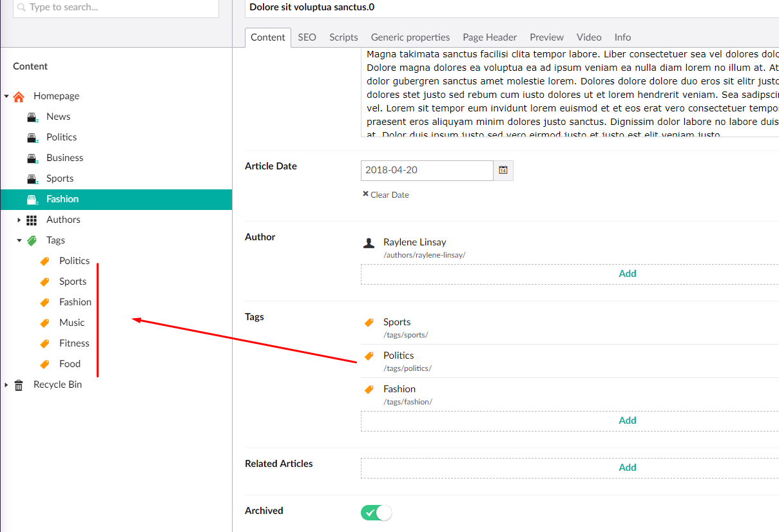Expand the Authors tree node
Screen dimensions: 779x532
click(x=19, y=220)
